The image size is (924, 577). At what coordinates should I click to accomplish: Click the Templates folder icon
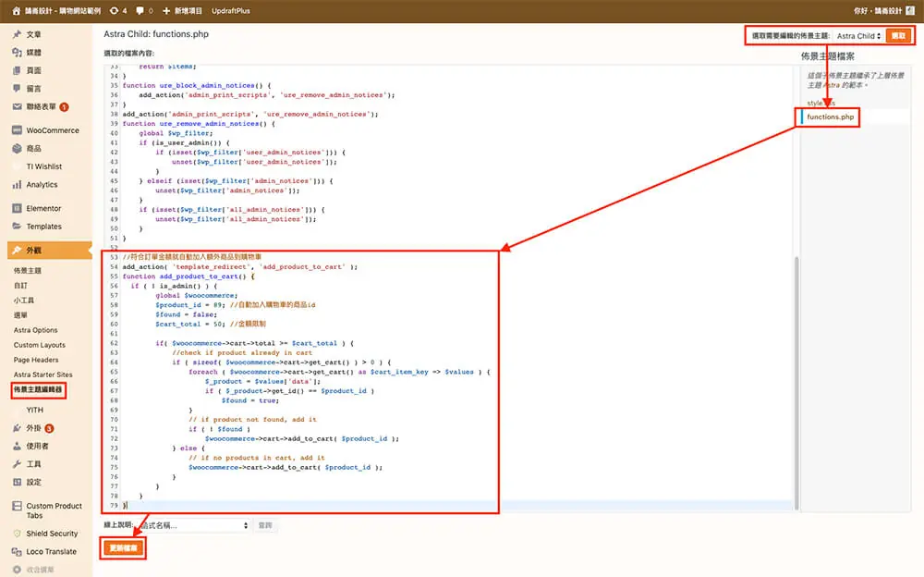(x=17, y=226)
